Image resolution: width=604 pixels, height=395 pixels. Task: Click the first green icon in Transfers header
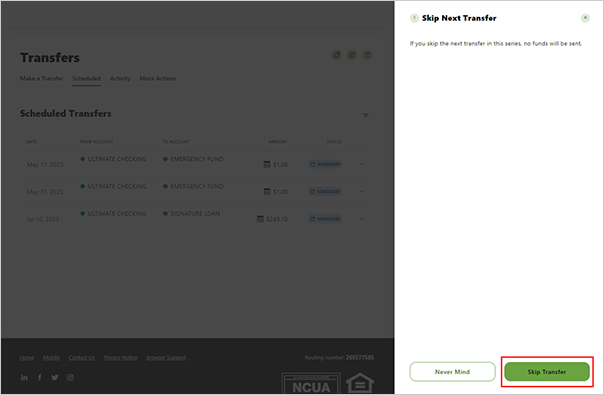337,55
